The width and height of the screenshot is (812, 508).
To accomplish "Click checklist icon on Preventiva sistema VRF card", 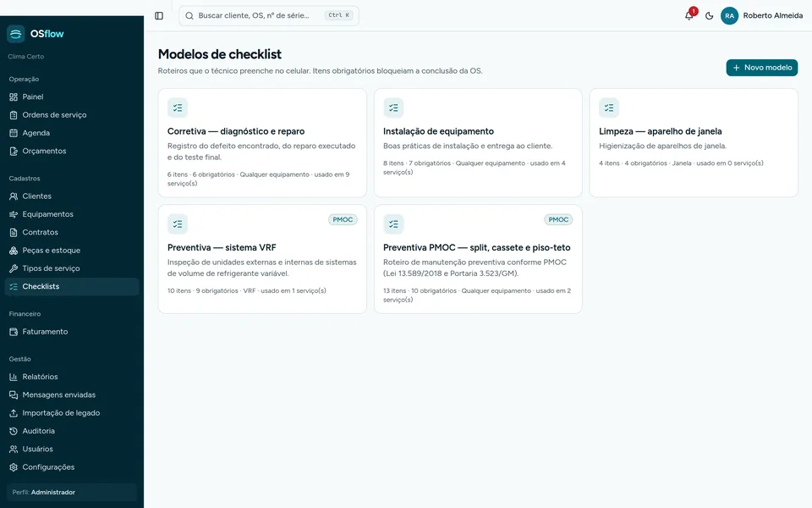I will pos(178,224).
